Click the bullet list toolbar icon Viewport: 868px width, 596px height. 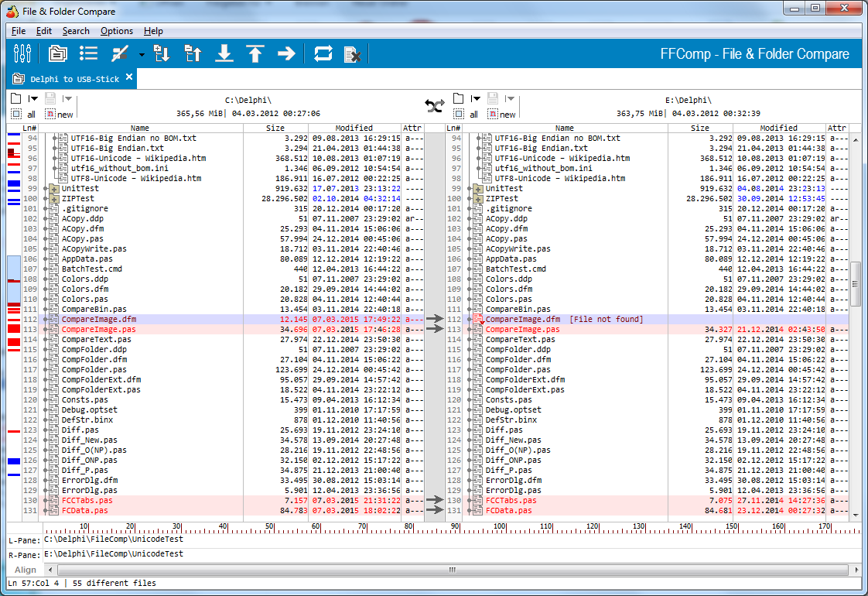88,53
